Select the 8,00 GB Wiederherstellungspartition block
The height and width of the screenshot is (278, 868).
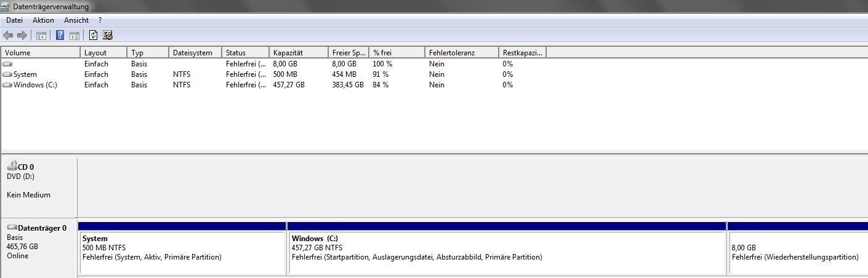click(x=798, y=248)
